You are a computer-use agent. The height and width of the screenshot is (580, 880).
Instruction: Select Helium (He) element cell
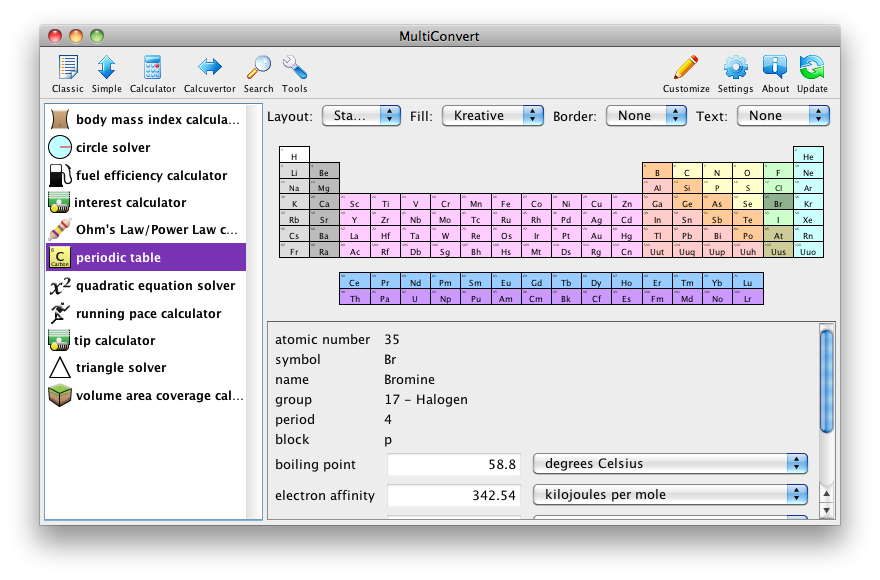808,155
